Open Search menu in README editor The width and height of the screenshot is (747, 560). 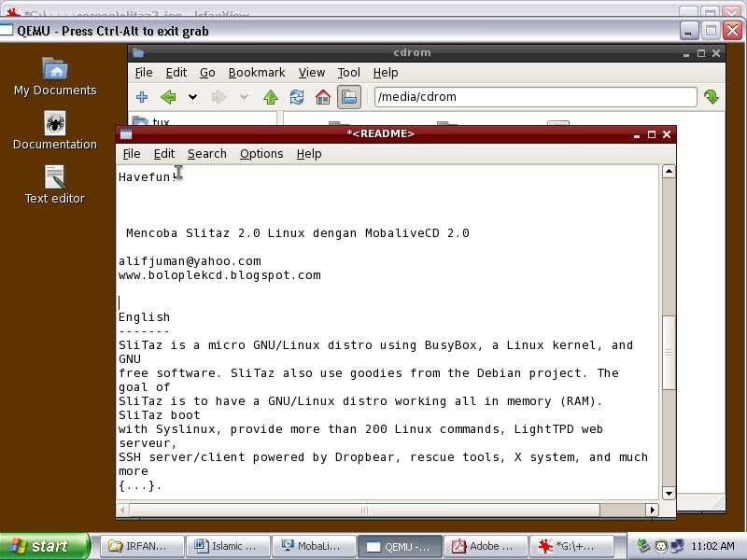206,154
